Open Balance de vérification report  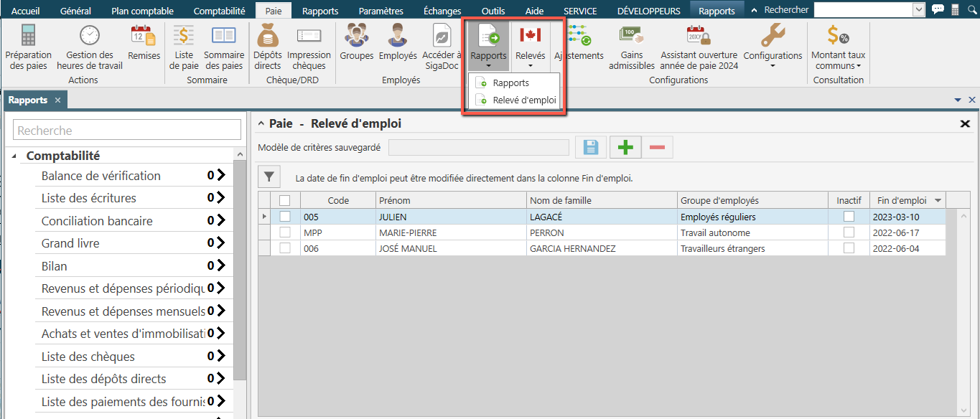click(x=134, y=176)
